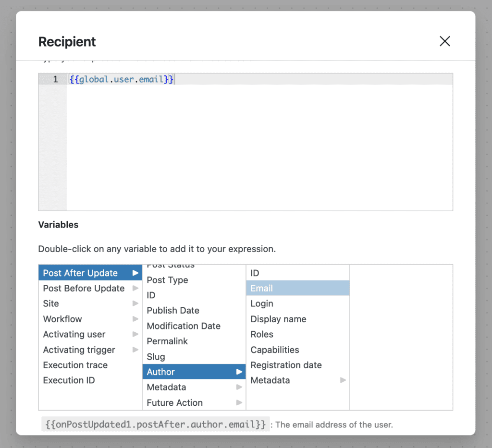Select the Modification Date variable
The height and width of the screenshot is (448, 492).
(183, 326)
